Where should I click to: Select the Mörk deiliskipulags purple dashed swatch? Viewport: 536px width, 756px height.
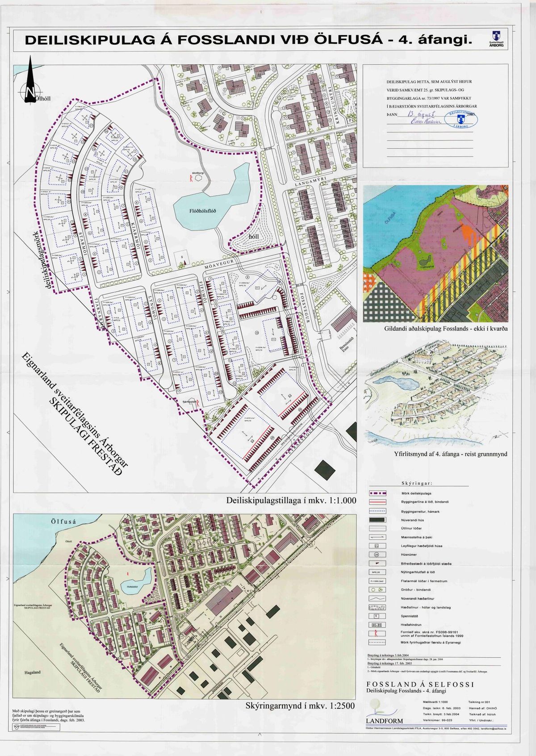[377, 493]
